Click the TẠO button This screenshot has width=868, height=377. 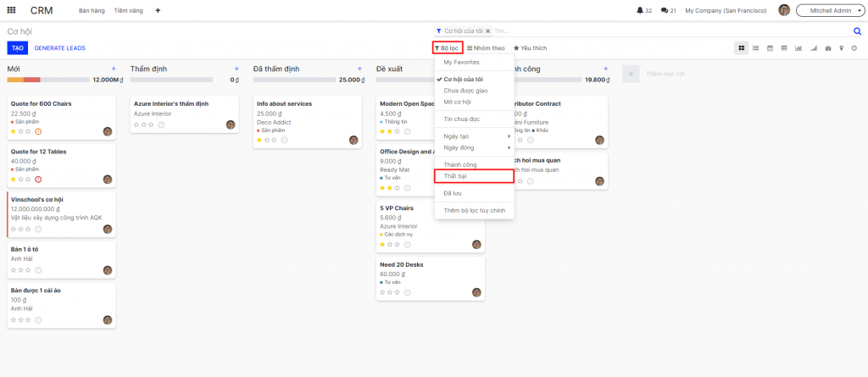pyautogui.click(x=17, y=48)
